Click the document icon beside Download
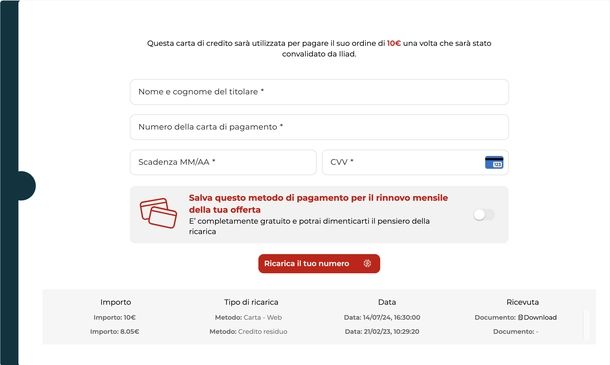610x365 pixels. [x=521, y=318]
